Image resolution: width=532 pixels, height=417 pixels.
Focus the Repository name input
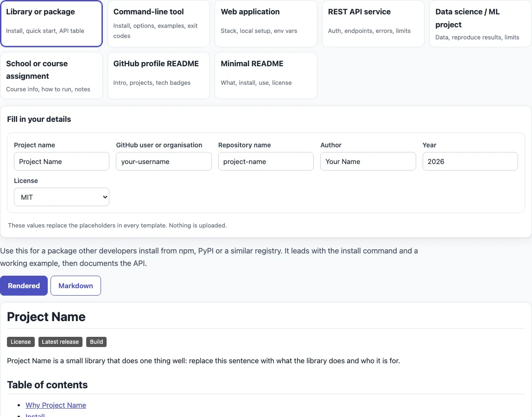click(x=266, y=161)
